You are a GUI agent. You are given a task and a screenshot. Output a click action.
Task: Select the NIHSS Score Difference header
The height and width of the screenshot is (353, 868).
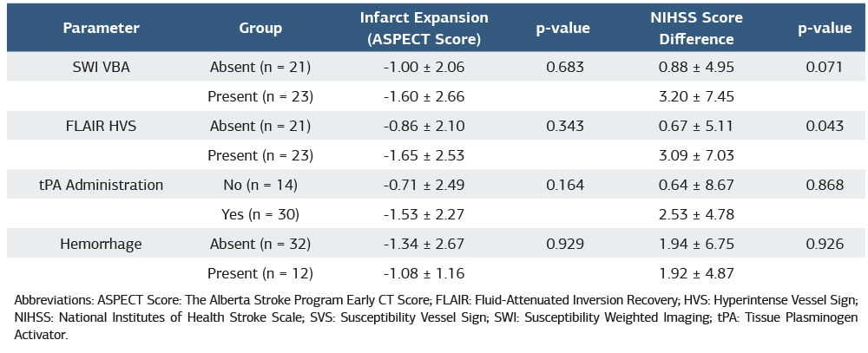pos(696,28)
